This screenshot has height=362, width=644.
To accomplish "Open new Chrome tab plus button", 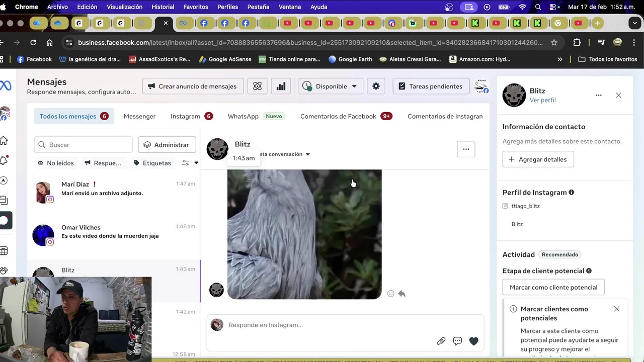I will 597,23.
